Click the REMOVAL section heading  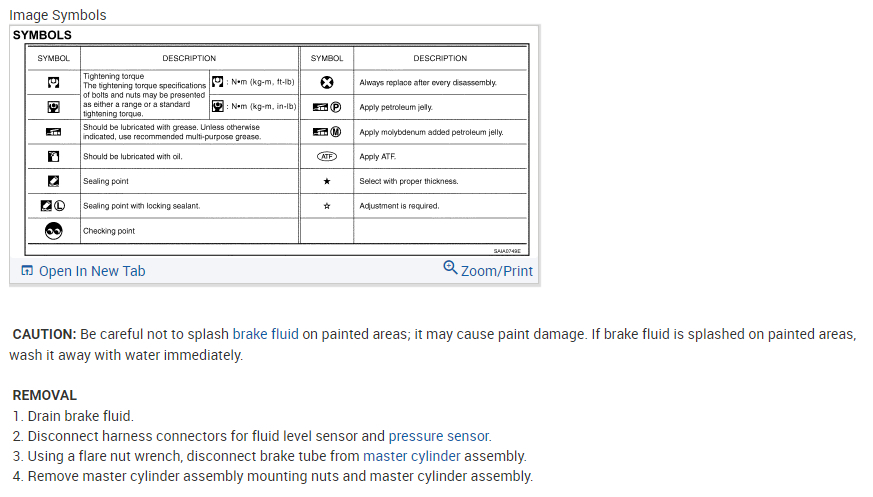coord(44,395)
